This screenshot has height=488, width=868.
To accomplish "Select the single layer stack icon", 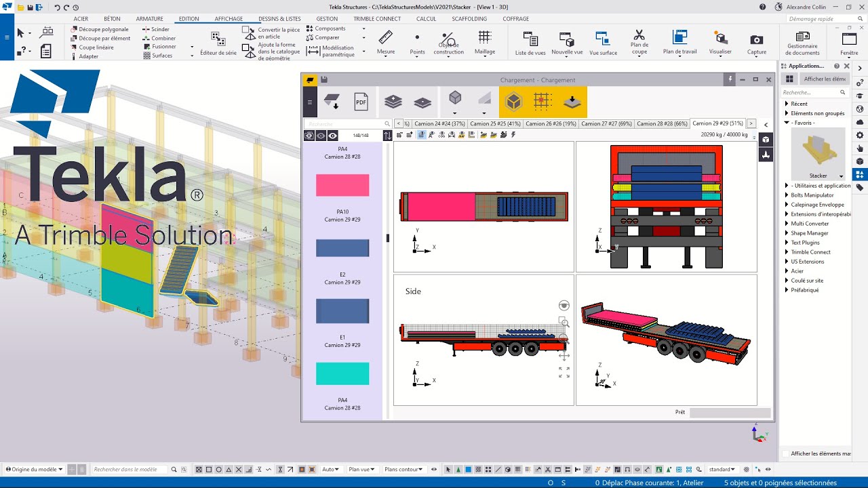I will point(422,102).
